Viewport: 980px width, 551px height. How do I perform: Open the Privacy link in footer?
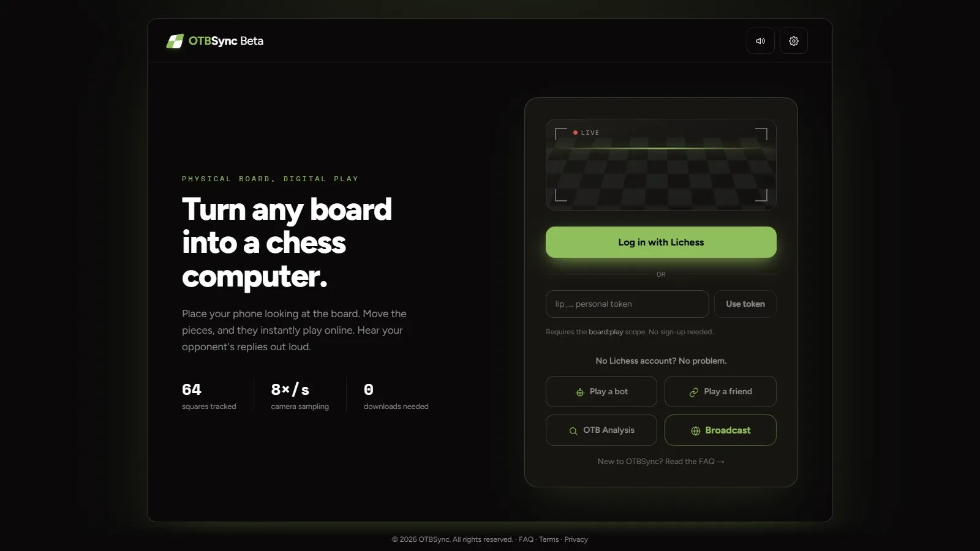pos(576,539)
